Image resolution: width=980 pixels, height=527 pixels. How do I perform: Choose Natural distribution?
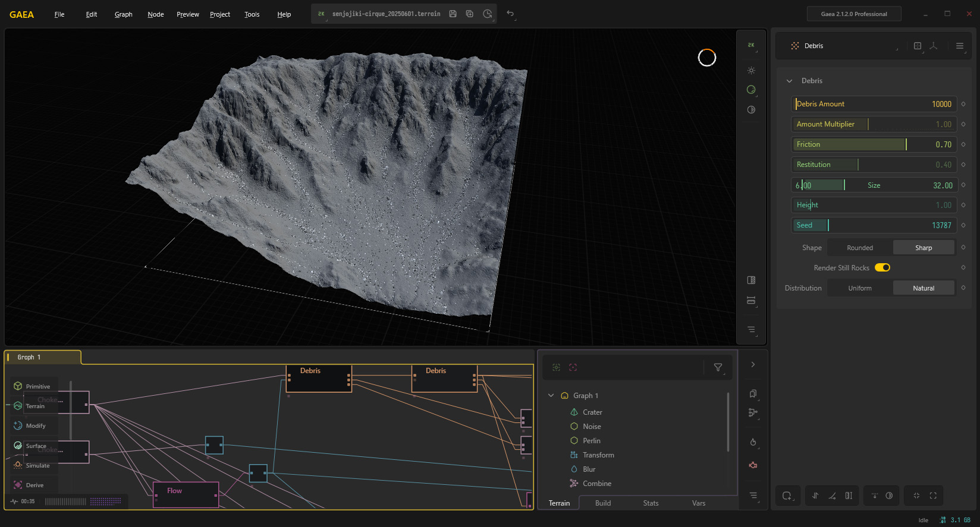click(924, 288)
